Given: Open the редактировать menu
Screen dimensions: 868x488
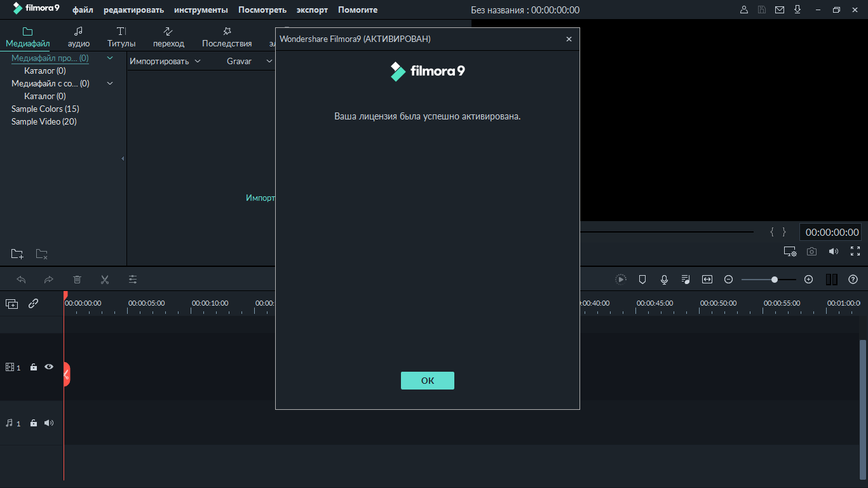Looking at the screenshot, I should click(x=133, y=10).
